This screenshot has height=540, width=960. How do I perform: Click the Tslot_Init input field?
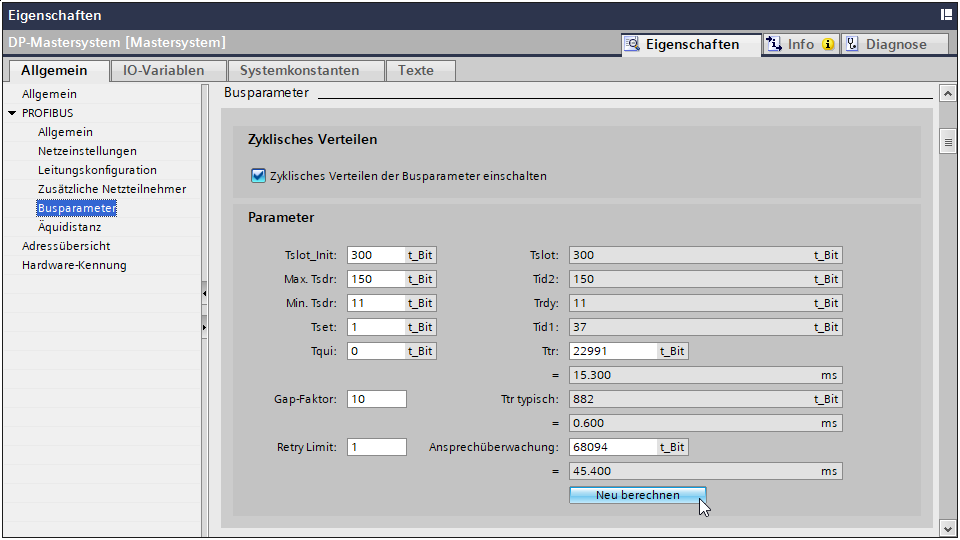coord(376,255)
